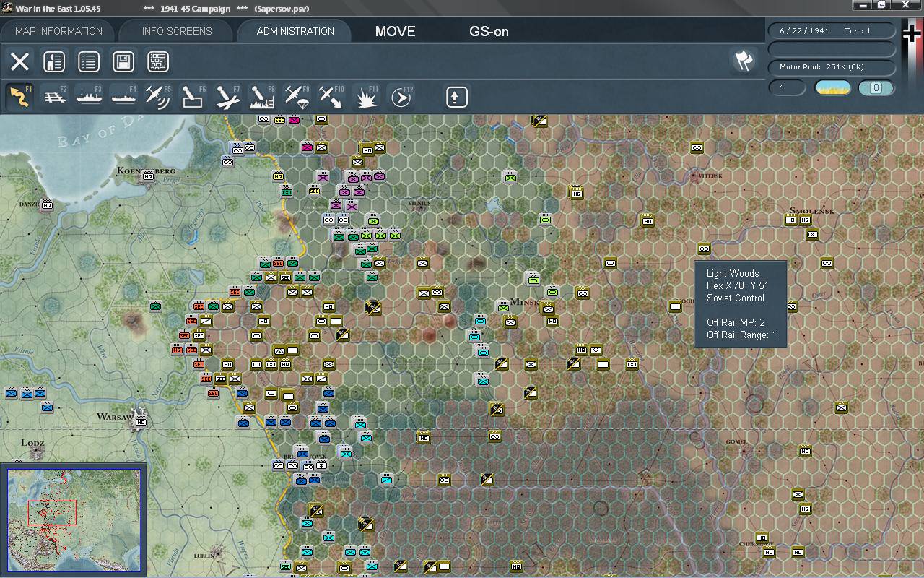Viewport: 924px width, 578px height.
Task: Click the two white flags icon
Action: (x=744, y=61)
